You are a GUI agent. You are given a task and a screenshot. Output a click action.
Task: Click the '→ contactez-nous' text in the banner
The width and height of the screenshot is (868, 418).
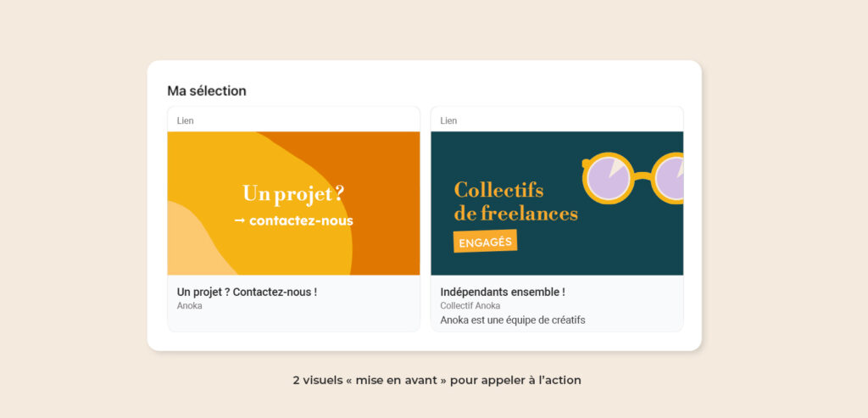click(293, 220)
